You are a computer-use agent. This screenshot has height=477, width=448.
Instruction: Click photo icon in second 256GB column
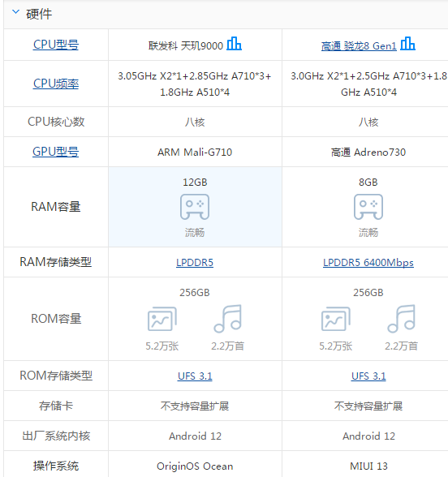pyautogui.click(x=336, y=319)
